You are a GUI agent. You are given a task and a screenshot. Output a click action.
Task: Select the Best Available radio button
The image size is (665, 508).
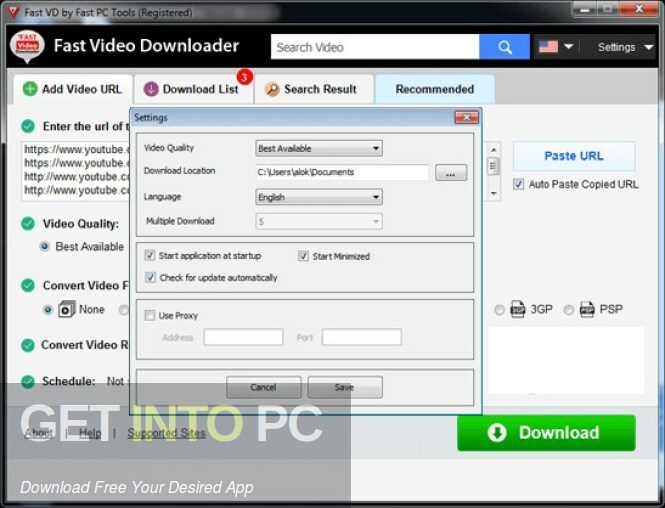45,246
